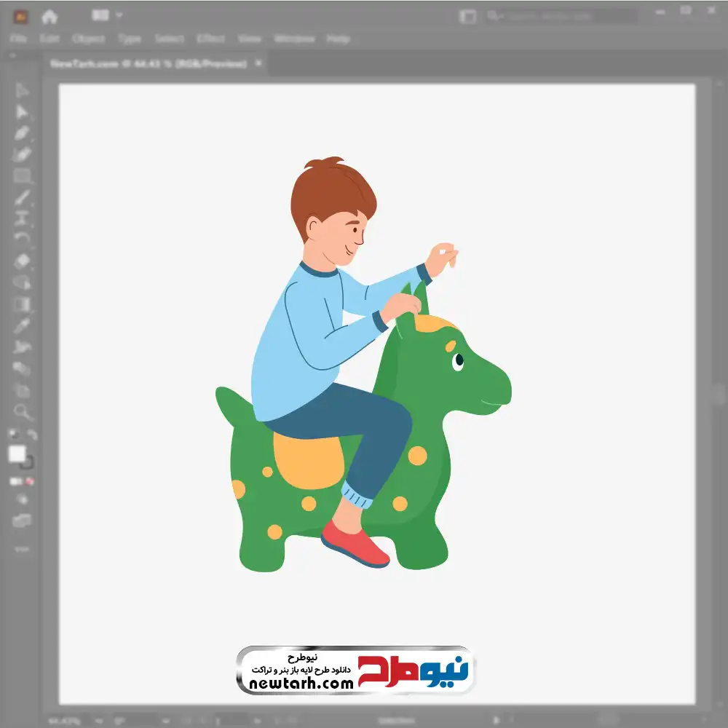Screen dimensions: 728x728
Task: Reset default fill and stroke
Action: tap(14, 435)
